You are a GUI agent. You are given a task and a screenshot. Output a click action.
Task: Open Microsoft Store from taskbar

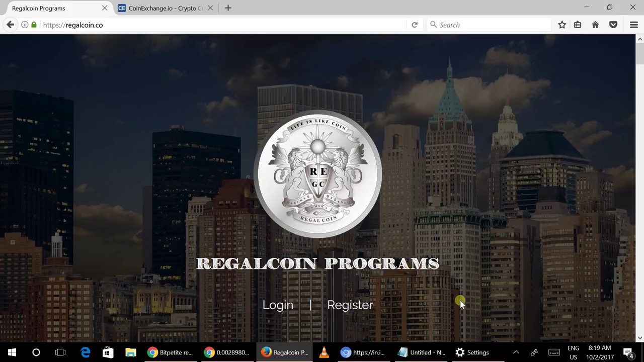[x=108, y=352]
